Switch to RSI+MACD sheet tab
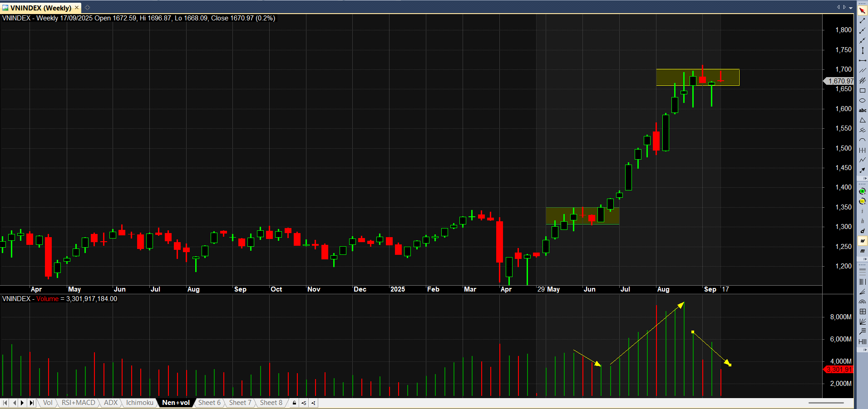This screenshot has height=409, width=868. [79, 403]
